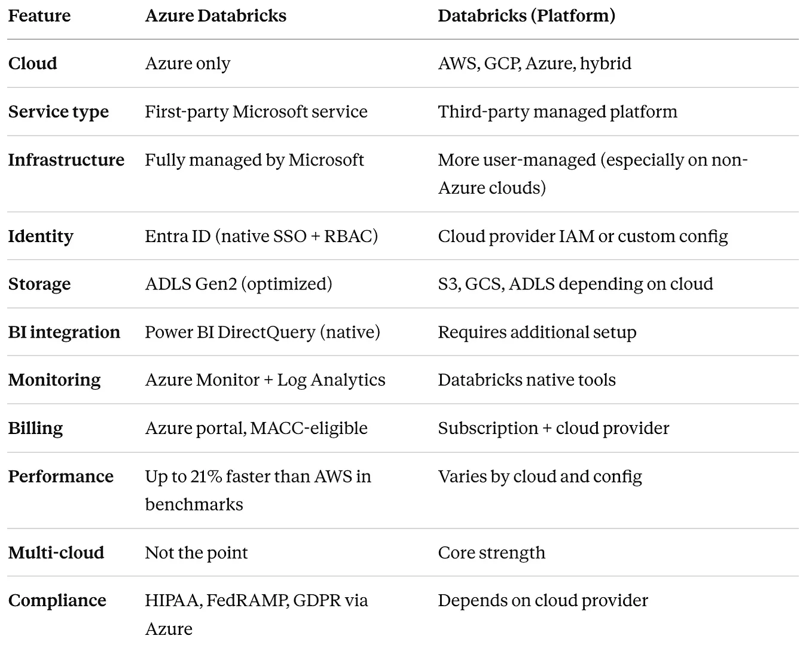This screenshot has width=812, height=651.
Task: Click 'Third-party managed platform' cell
Action: point(558,112)
